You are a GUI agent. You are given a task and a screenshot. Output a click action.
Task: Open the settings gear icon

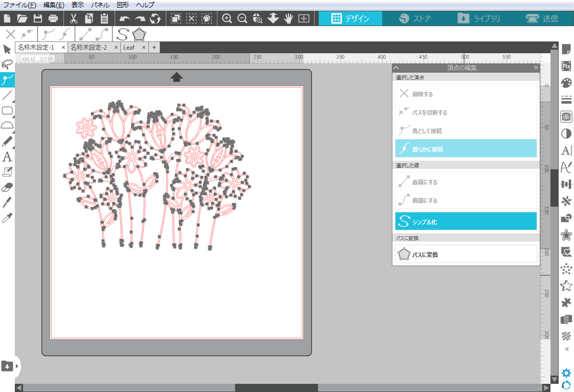point(566,373)
